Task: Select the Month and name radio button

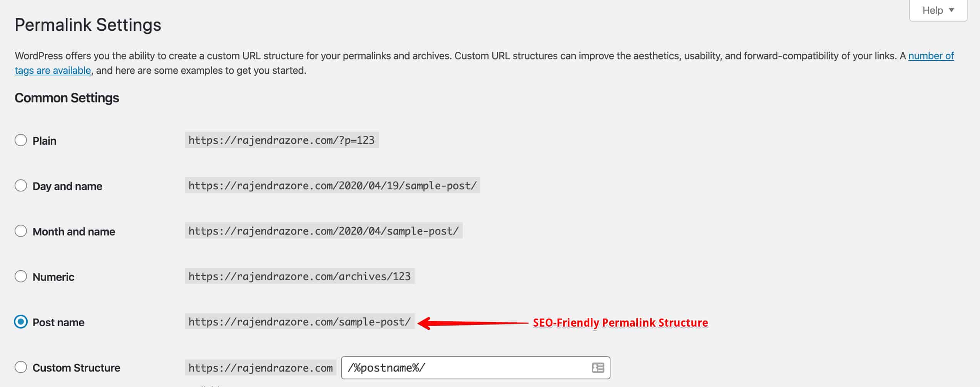Action: coord(21,231)
